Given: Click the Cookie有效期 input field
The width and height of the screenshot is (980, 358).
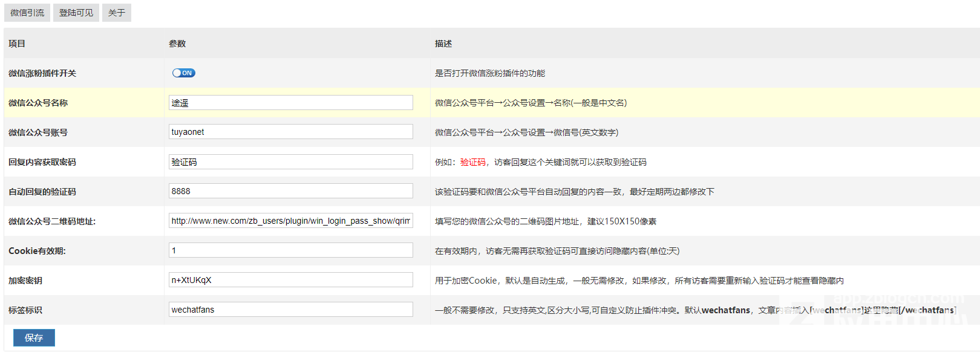Looking at the screenshot, I should [x=291, y=250].
